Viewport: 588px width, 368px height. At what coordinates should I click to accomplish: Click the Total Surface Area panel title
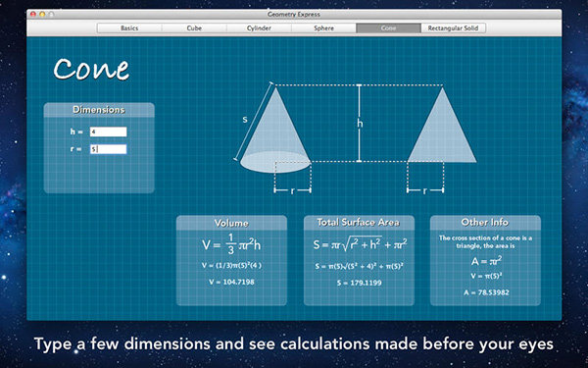(358, 223)
